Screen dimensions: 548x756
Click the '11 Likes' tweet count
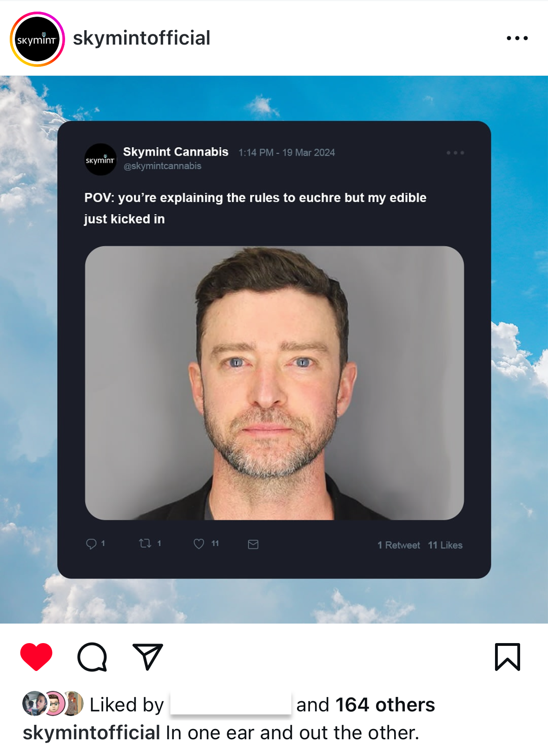tap(445, 545)
